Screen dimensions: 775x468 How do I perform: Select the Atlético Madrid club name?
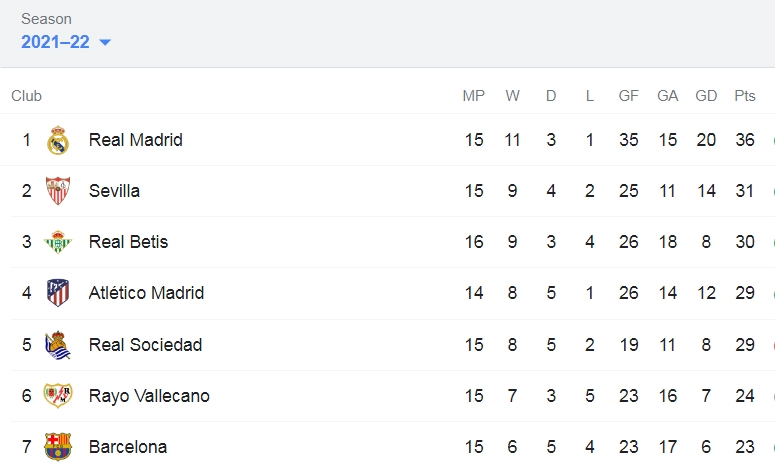(x=146, y=293)
